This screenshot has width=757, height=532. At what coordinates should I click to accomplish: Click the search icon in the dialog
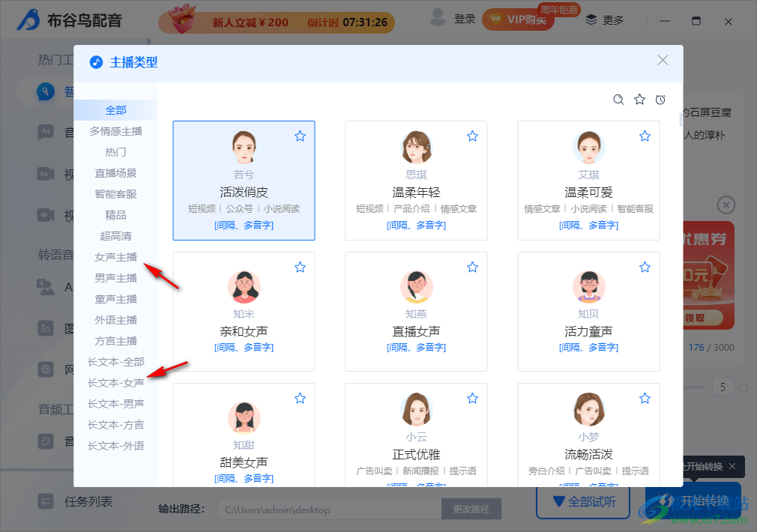(x=618, y=100)
